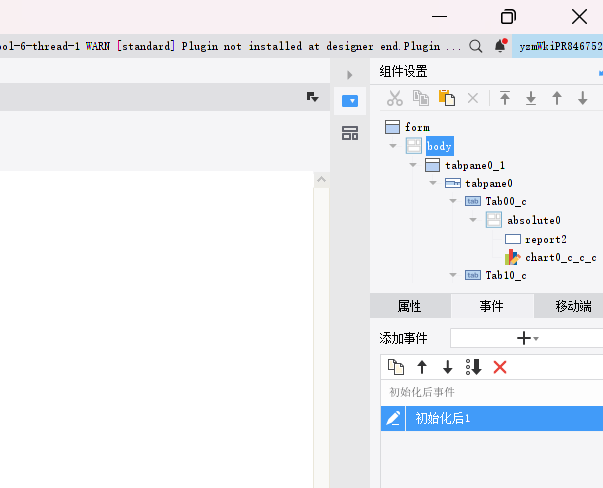
Task: Move component up arrow in tree toolbar
Action: tap(557, 98)
